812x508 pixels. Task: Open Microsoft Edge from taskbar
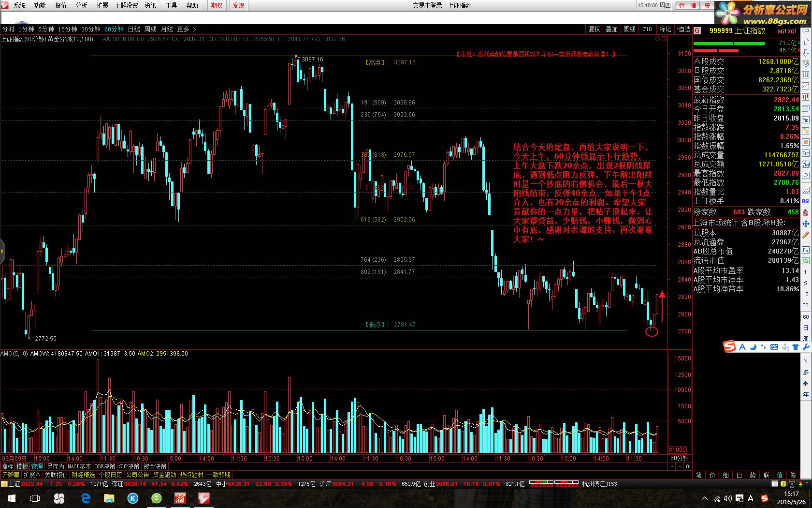click(x=86, y=498)
